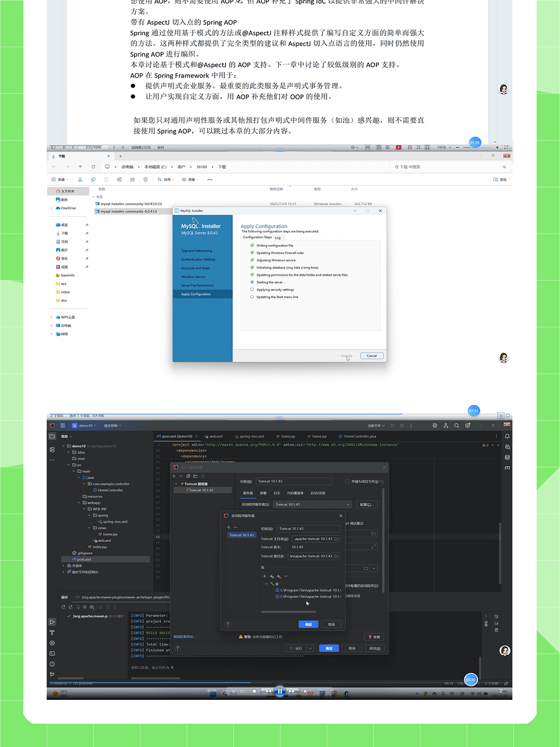This screenshot has height=747, width=560.
Task: Click the cut scissors icon in file explorer
Action: pyautogui.click(x=80, y=180)
